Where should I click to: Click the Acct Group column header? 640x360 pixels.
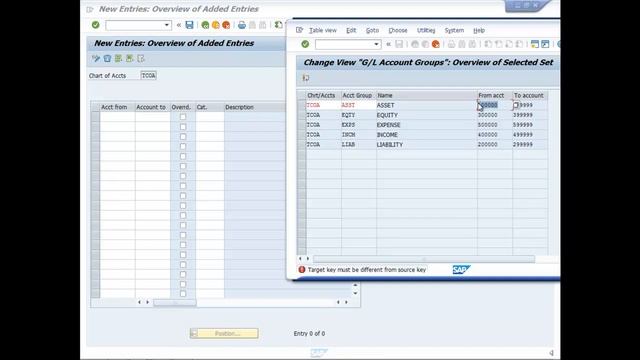pyautogui.click(x=357, y=96)
